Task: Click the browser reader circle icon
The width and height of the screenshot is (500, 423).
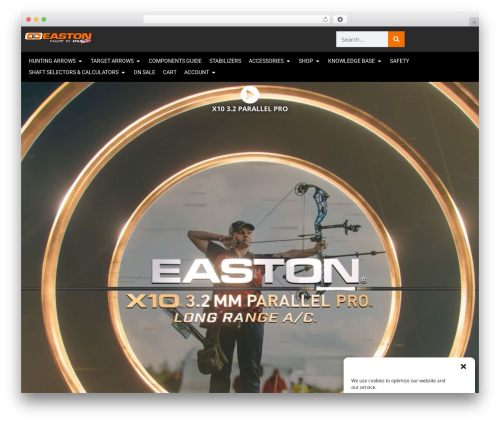Action: [x=340, y=20]
